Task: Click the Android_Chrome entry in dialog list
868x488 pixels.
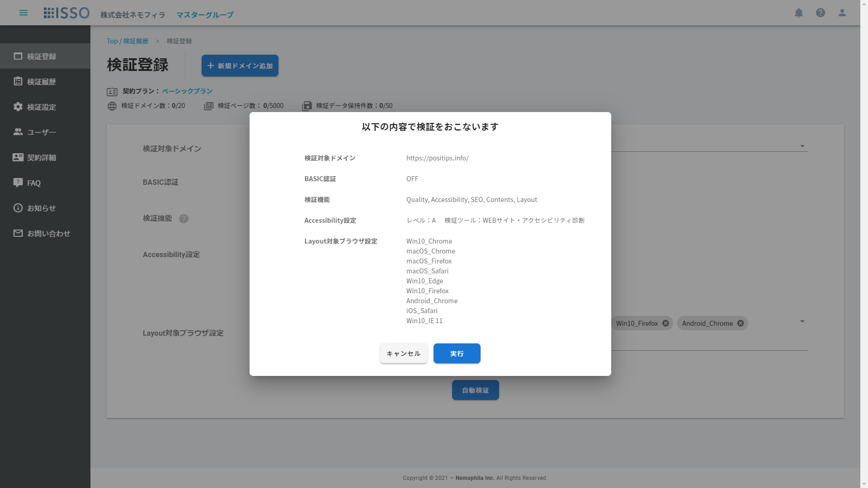Action: coord(432,300)
